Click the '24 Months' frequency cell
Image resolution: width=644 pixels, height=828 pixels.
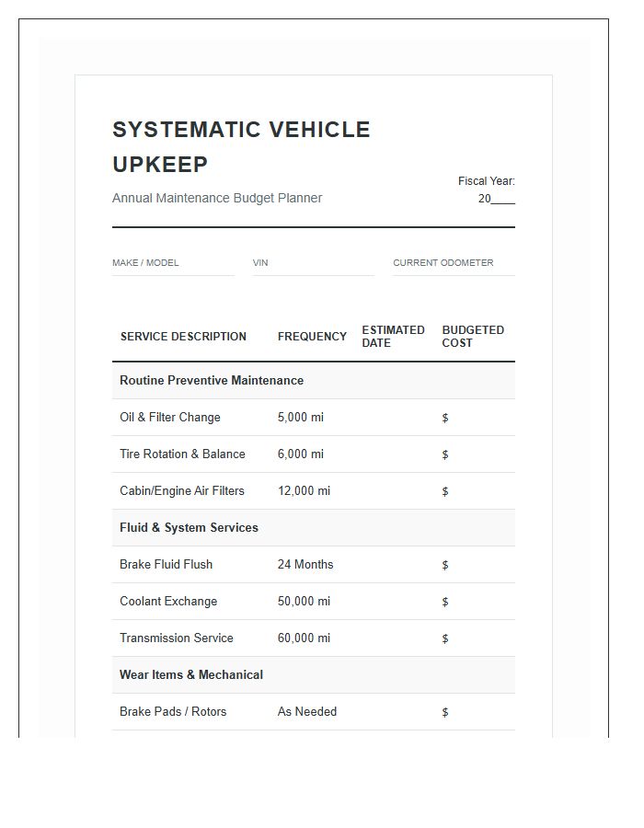click(x=305, y=565)
